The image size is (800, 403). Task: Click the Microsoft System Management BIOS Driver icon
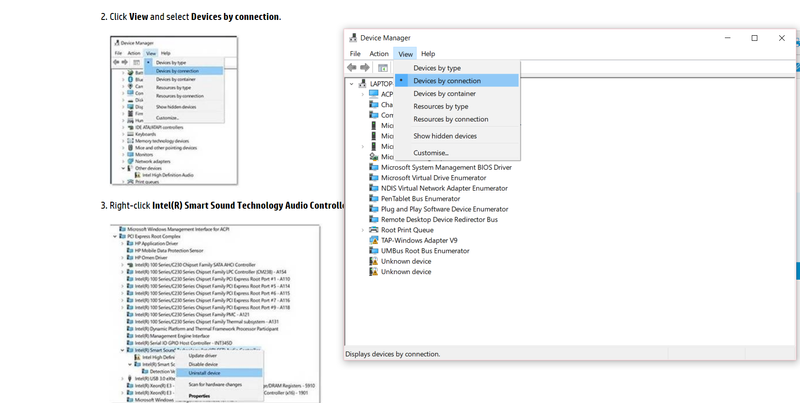click(373, 167)
